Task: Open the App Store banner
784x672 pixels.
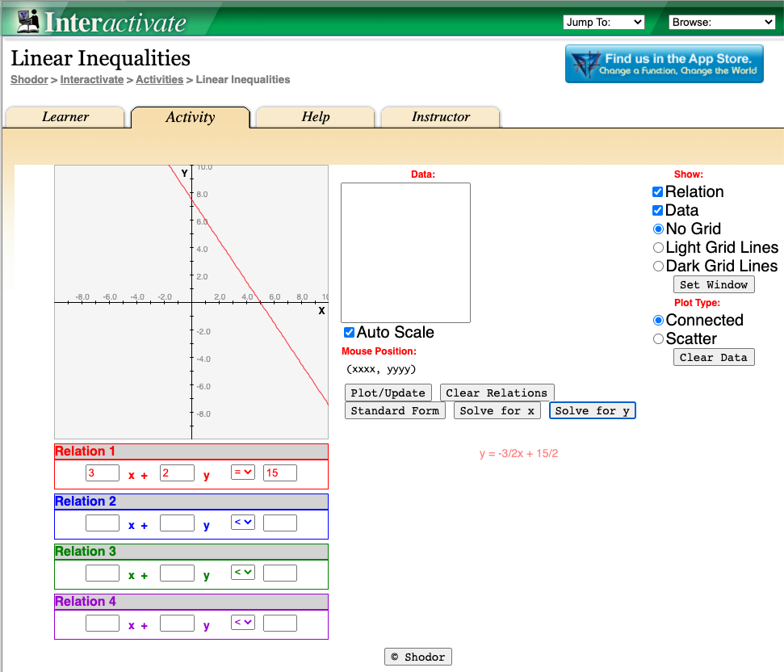Action: [664, 64]
